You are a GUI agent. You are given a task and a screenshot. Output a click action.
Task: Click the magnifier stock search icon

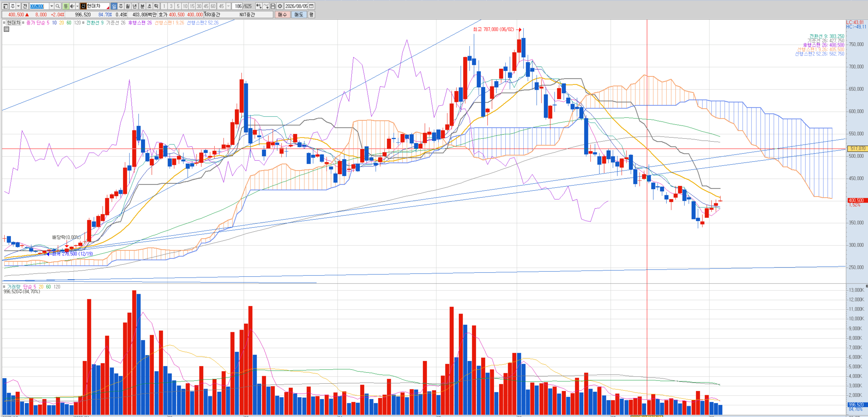coord(58,6)
